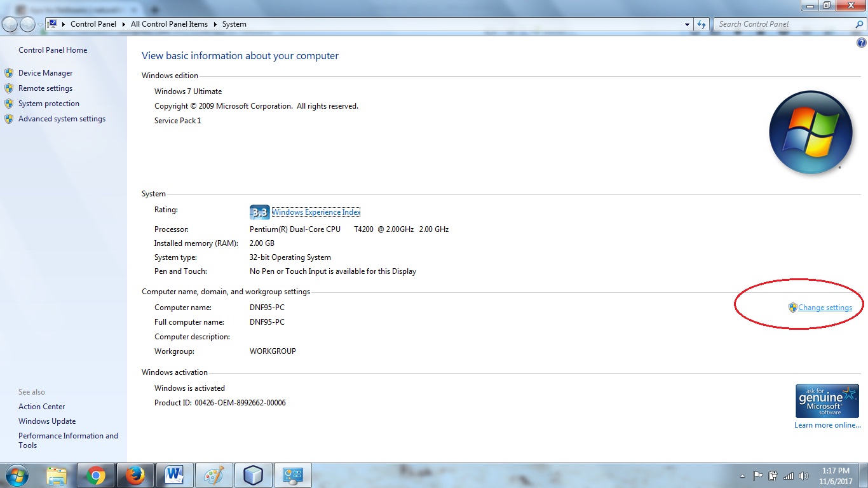Switch to Microsoft Word in taskbar
Viewport: 868px width, 488px height.
click(174, 475)
